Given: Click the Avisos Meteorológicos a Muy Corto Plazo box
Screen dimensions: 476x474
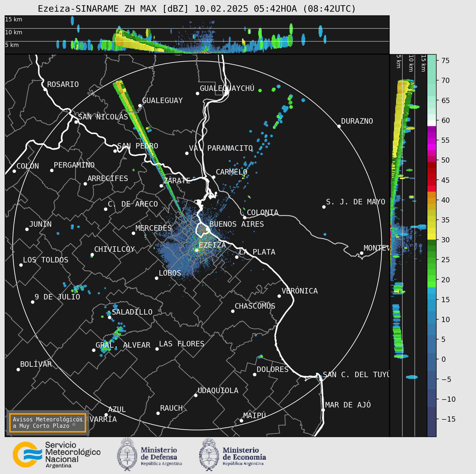Looking at the screenshot, I should tap(47, 423).
